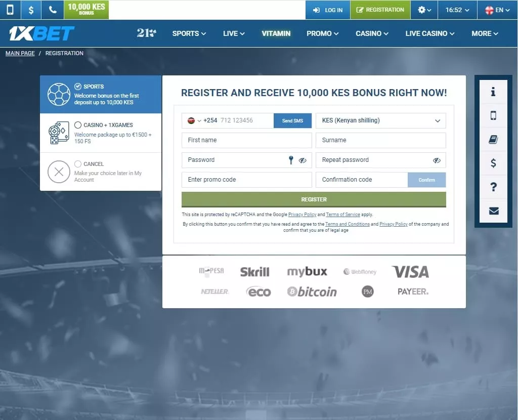Open the Sports menu
Image resolution: width=518 pixels, height=420 pixels.
coord(189,33)
